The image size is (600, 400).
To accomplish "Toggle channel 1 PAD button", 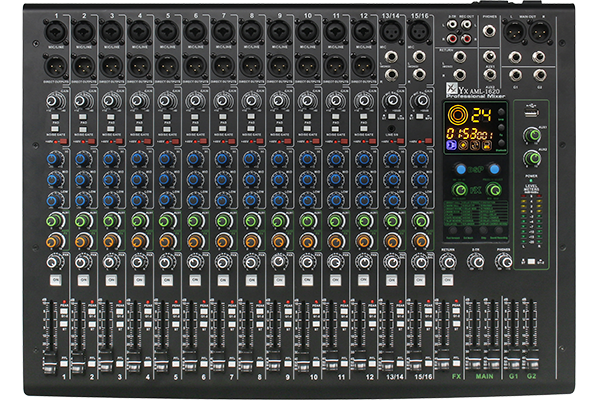I will pos(55,117).
